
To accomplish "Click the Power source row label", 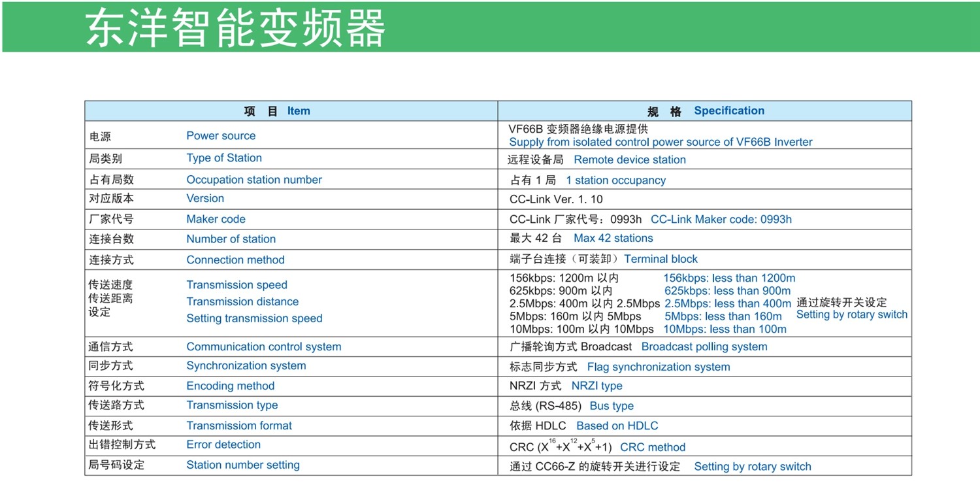I will [221, 136].
